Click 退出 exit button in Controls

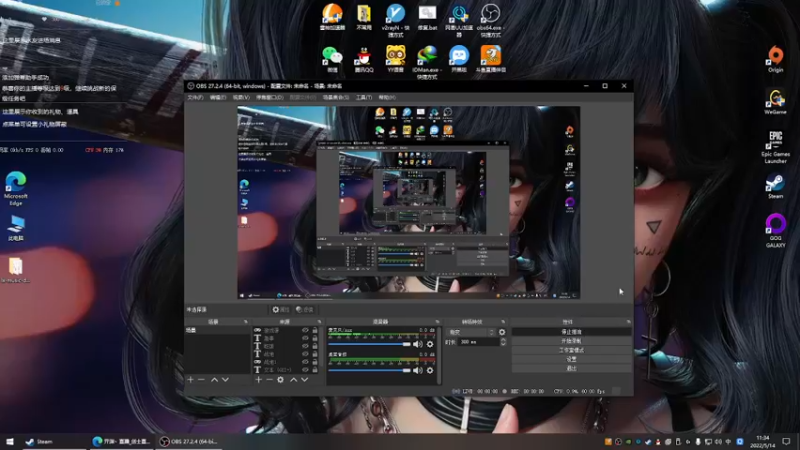[x=571, y=368]
